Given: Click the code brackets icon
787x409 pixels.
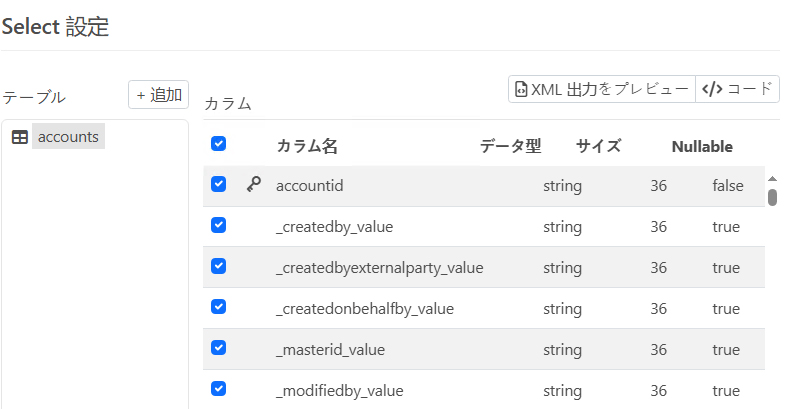Looking at the screenshot, I should (711, 89).
